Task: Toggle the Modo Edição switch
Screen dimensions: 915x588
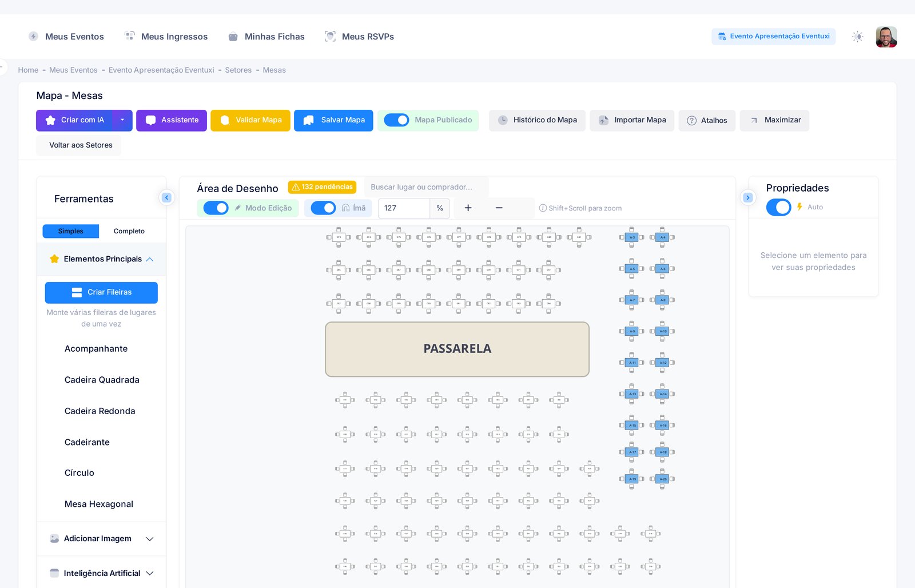Action: tap(216, 208)
